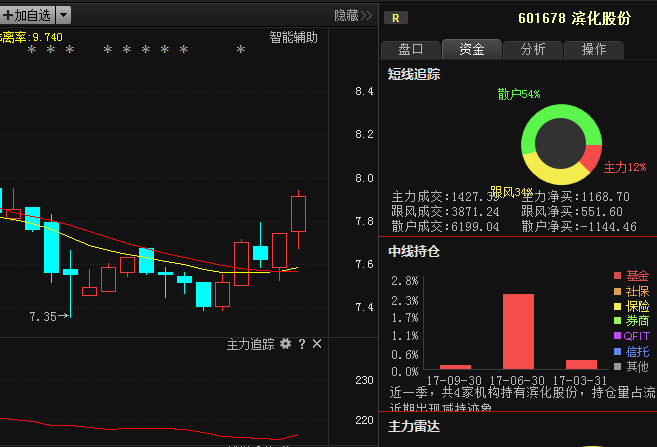This screenshot has height=447, width=657.
Task: Click the 乖离率 9.740 indicator readout
Action: pyautogui.click(x=31, y=37)
